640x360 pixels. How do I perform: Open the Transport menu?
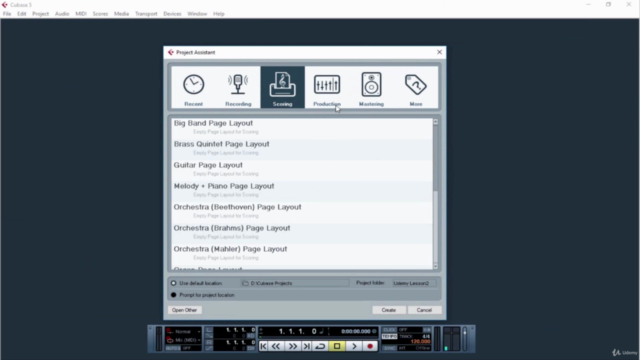tap(146, 14)
